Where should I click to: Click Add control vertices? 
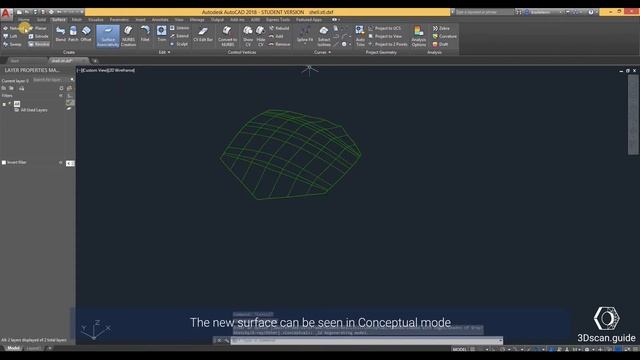[276, 36]
